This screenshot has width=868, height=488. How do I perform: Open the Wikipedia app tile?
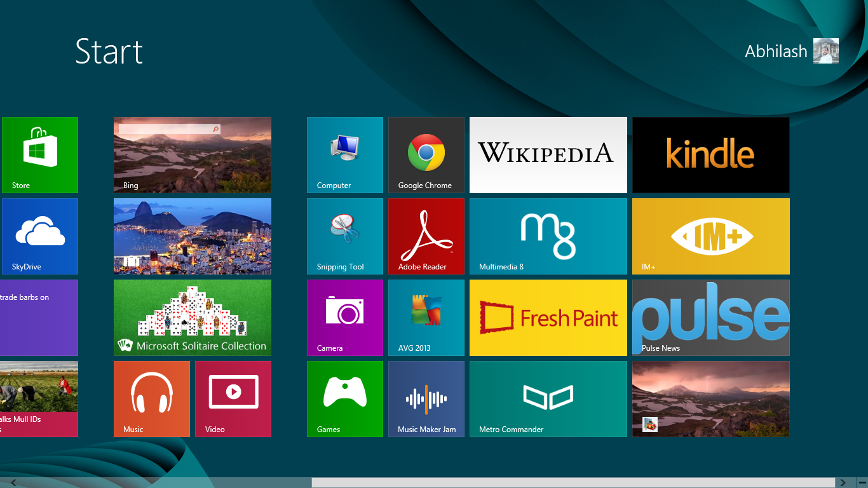548,155
